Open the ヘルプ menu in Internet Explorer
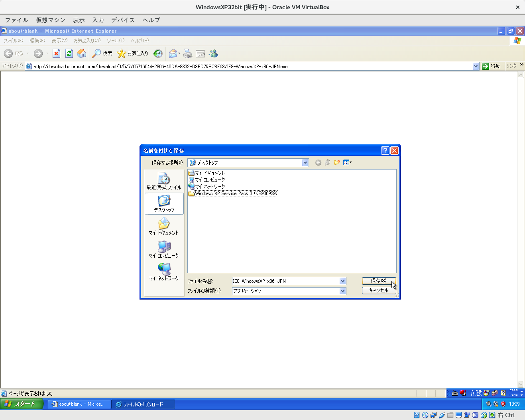This screenshot has height=420, width=525. [x=140, y=41]
